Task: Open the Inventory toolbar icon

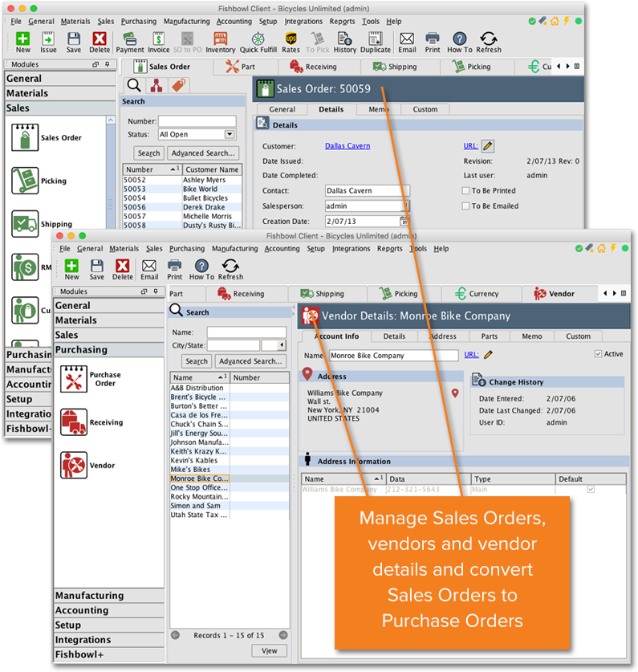Action: pyautogui.click(x=220, y=39)
